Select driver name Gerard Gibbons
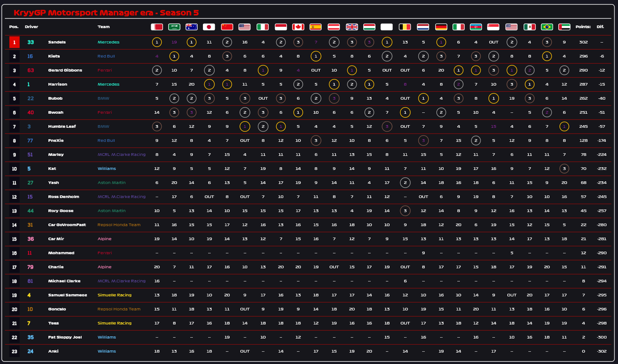Image resolution: width=618 pixels, height=364 pixels. [x=64, y=70]
